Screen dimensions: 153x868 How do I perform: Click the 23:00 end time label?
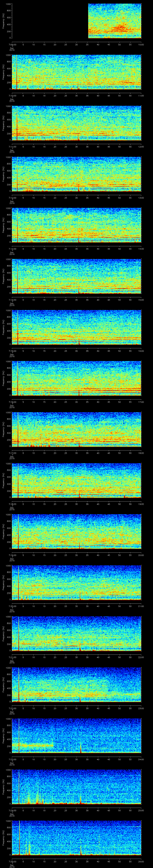pos(141,708)
